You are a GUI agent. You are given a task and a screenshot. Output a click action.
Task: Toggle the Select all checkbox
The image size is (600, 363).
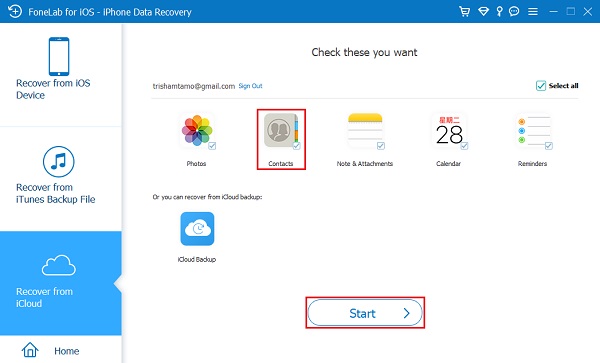(x=540, y=86)
